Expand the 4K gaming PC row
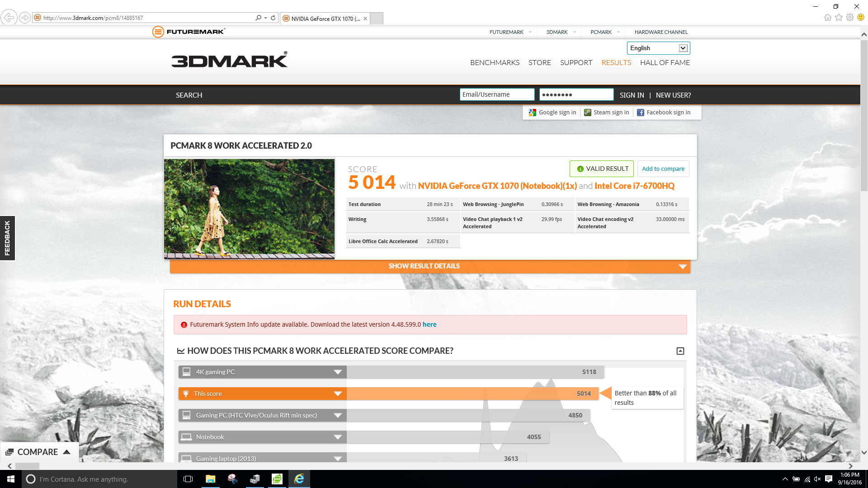868x488 pixels. tap(337, 372)
